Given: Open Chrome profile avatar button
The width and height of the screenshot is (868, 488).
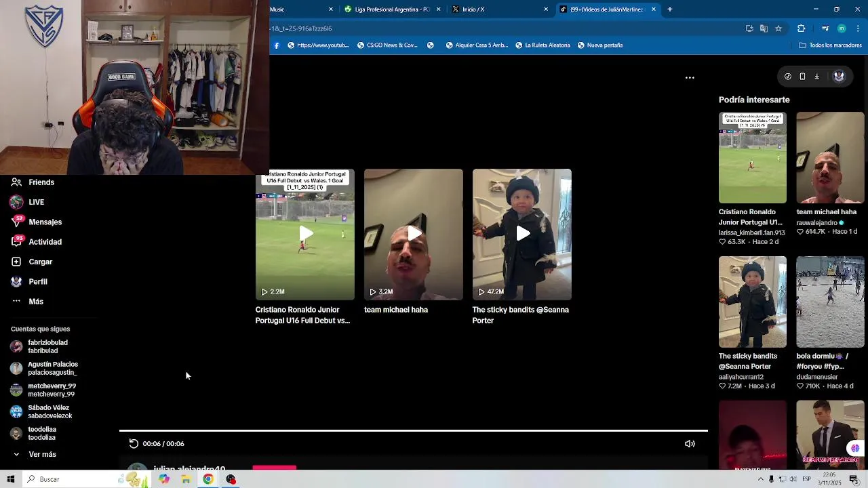Looking at the screenshot, I should pyautogui.click(x=842, y=28).
